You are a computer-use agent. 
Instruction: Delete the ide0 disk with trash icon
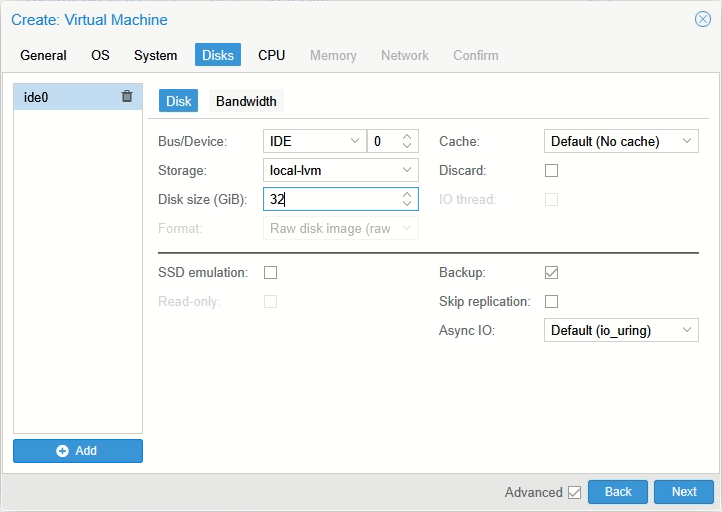(x=127, y=97)
